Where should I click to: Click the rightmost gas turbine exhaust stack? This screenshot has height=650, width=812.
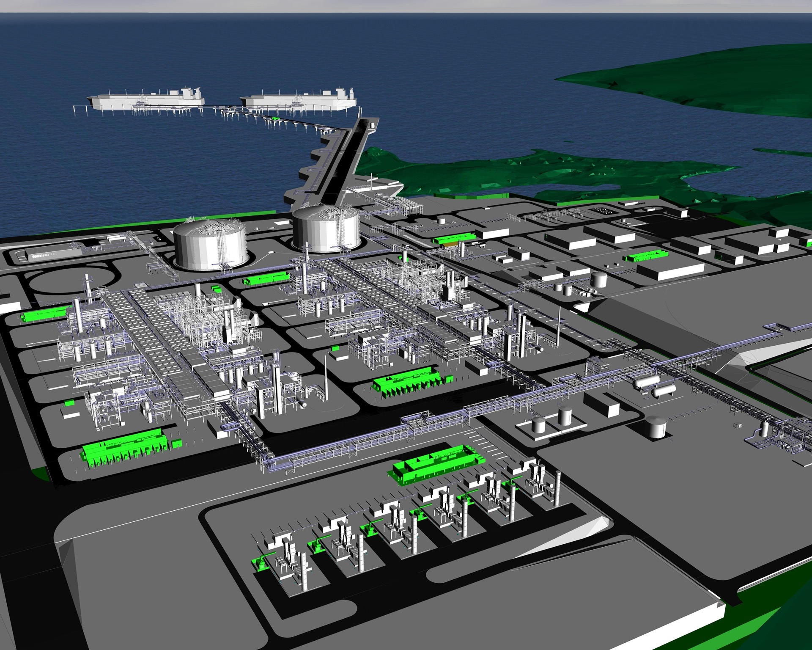coord(557,489)
